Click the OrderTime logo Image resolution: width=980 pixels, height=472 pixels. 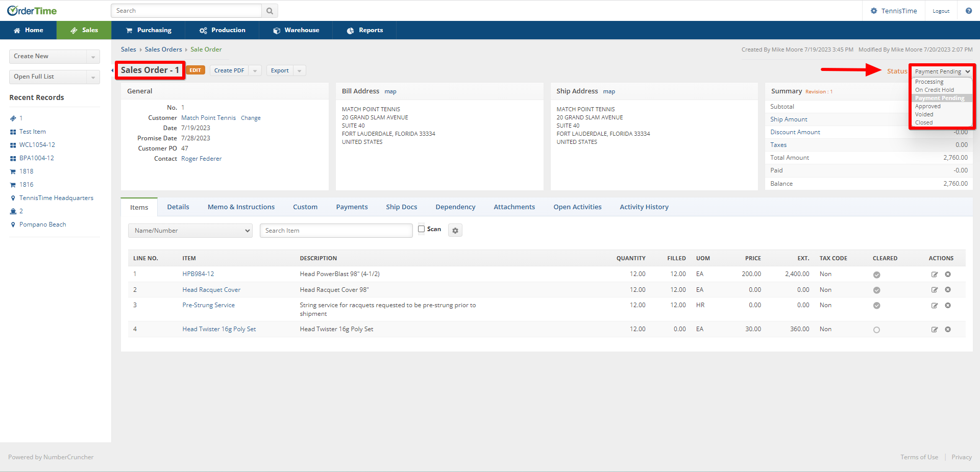tap(32, 11)
